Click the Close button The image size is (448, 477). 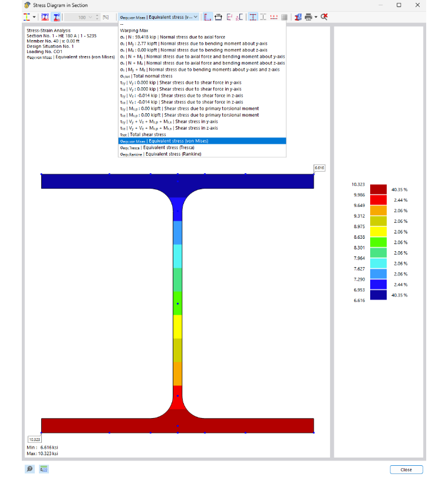click(x=406, y=470)
